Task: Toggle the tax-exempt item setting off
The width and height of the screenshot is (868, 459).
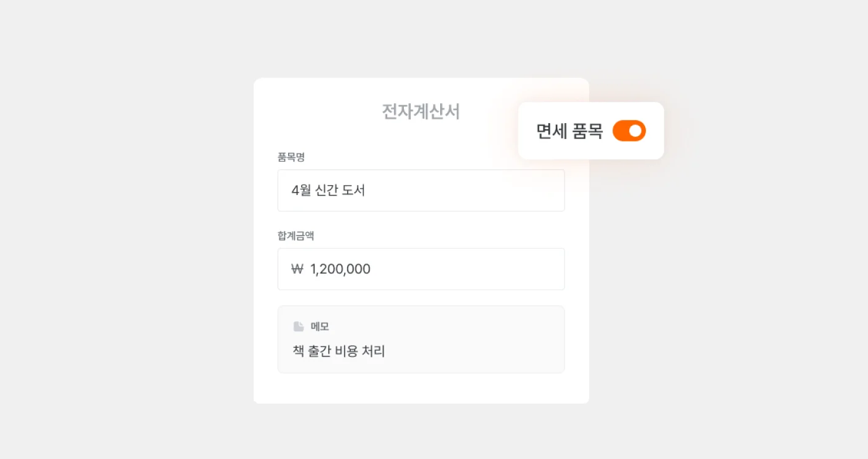Action: click(x=629, y=130)
